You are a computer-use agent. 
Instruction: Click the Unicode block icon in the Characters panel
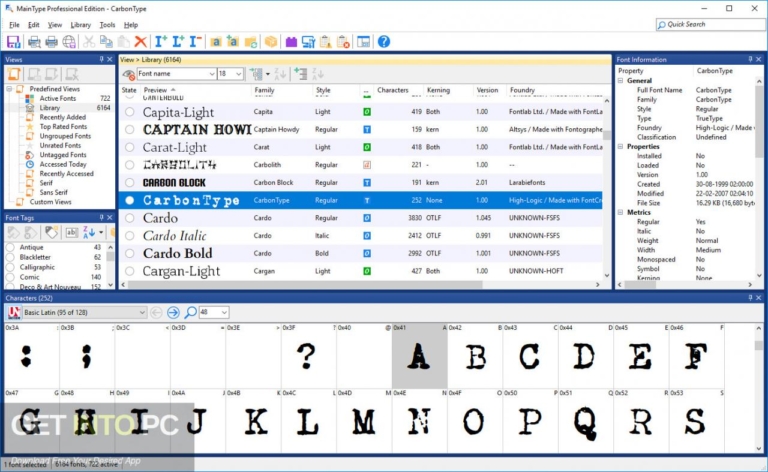coord(14,312)
